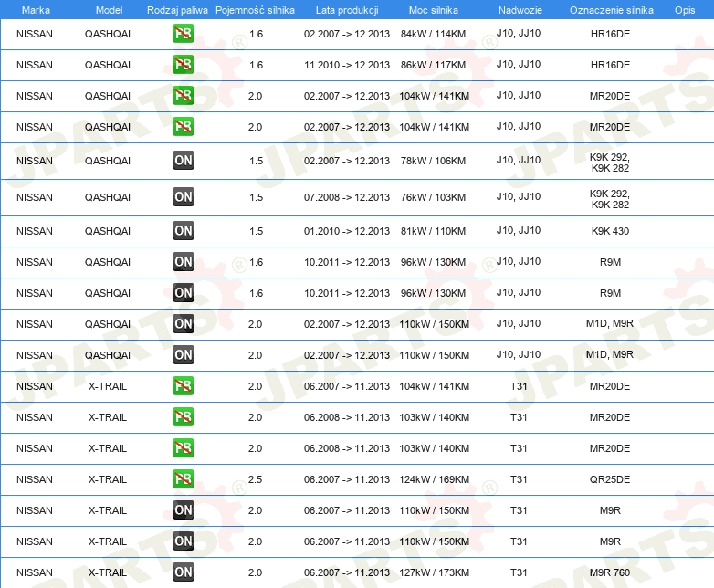Click the green petrol icon for Qashqai 86kW

(183, 65)
